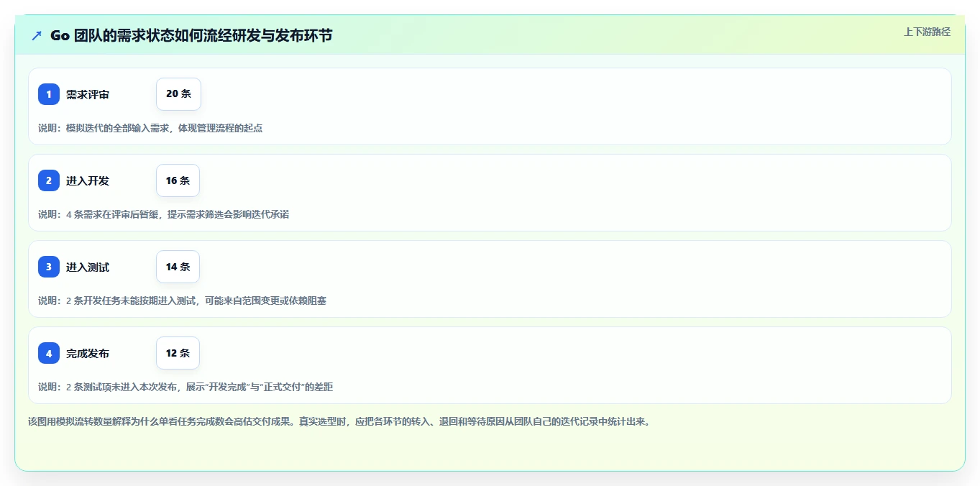980x486 pixels.
Task: Click the 14 条 count chip
Action: [178, 267]
